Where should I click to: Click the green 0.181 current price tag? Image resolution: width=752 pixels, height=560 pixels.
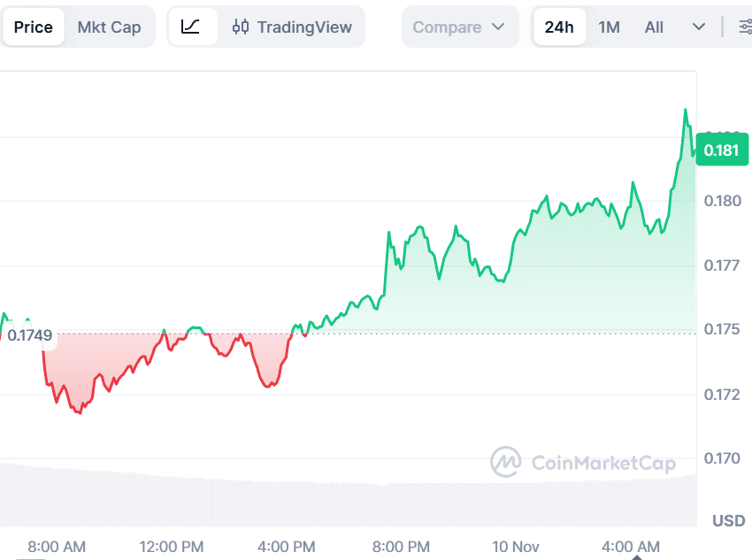721,150
